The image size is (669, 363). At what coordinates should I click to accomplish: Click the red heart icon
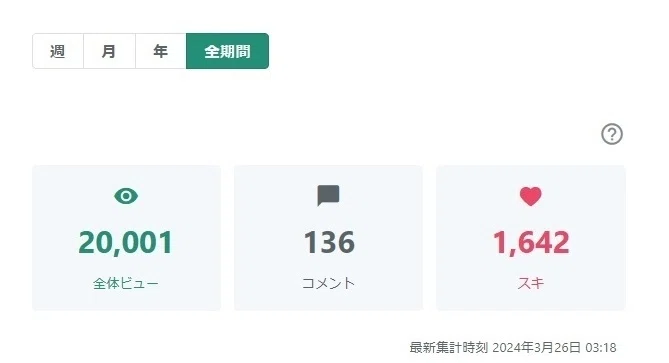(x=530, y=196)
